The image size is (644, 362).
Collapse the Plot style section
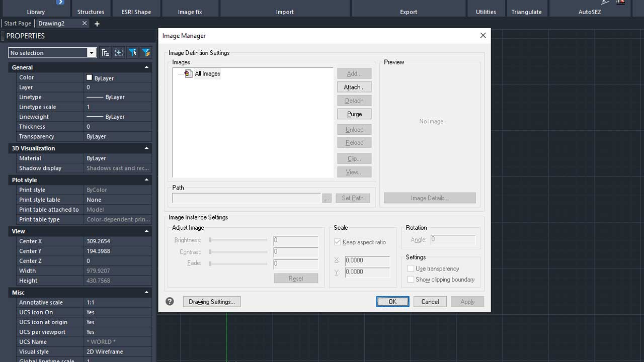146,180
